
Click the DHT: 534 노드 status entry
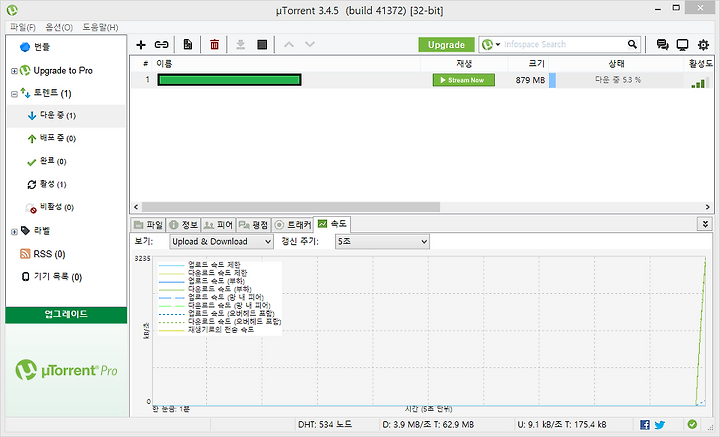click(325, 425)
